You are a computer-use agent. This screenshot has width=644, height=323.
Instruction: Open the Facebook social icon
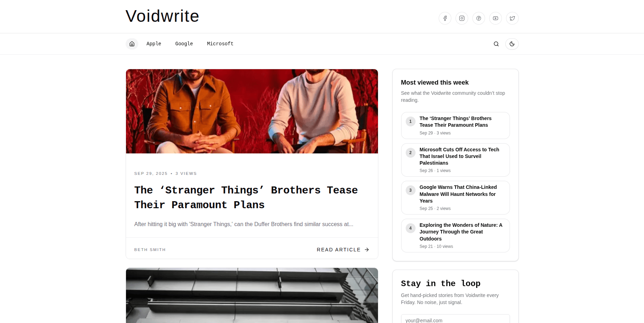(445, 18)
